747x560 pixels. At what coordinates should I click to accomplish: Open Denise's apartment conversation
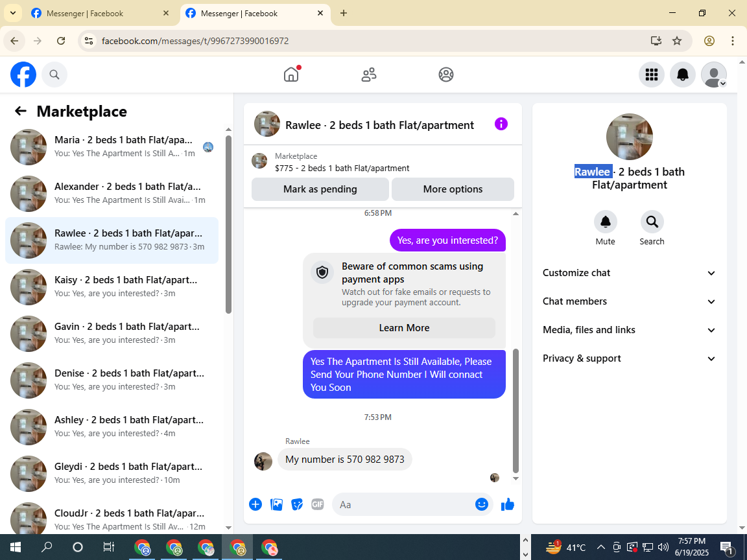(x=112, y=380)
